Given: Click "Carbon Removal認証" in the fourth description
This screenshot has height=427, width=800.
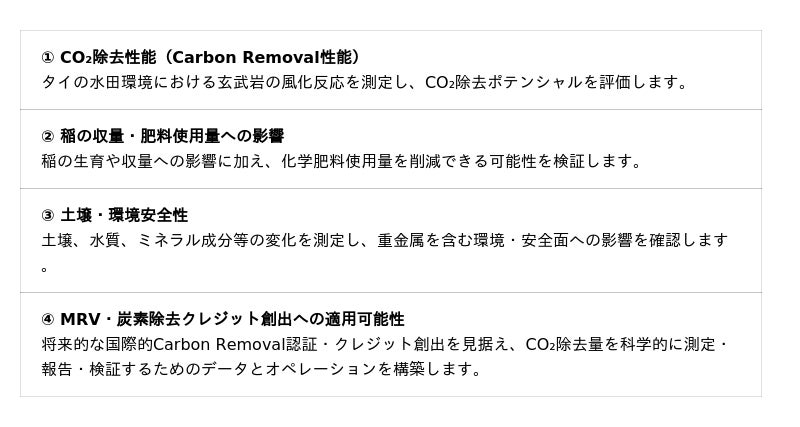Looking at the screenshot, I should coord(235,344).
